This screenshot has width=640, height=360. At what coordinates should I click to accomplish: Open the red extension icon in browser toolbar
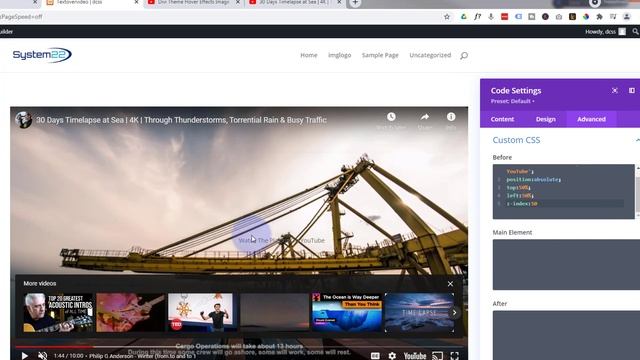click(504, 17)
